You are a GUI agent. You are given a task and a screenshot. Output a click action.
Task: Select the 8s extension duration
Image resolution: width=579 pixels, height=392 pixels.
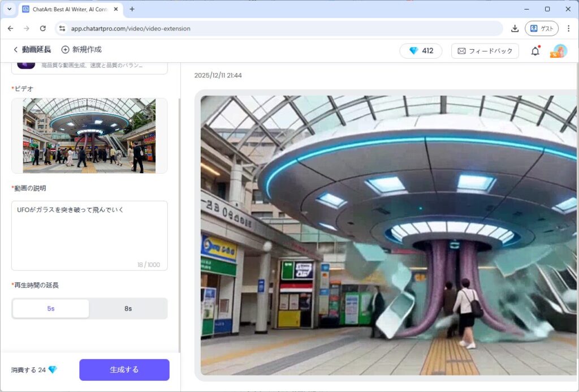click(x=128, y=308)
